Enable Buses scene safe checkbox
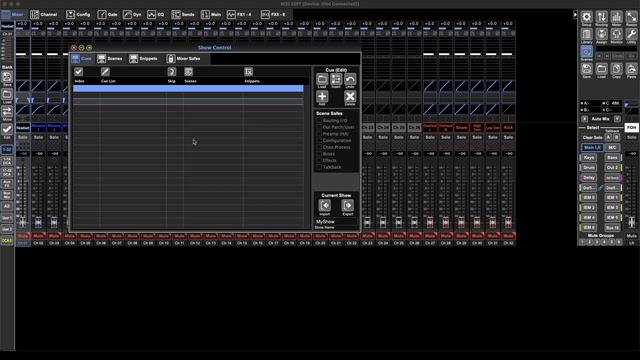The height and width of the screenshot is (360, 640). coord(319,154)
